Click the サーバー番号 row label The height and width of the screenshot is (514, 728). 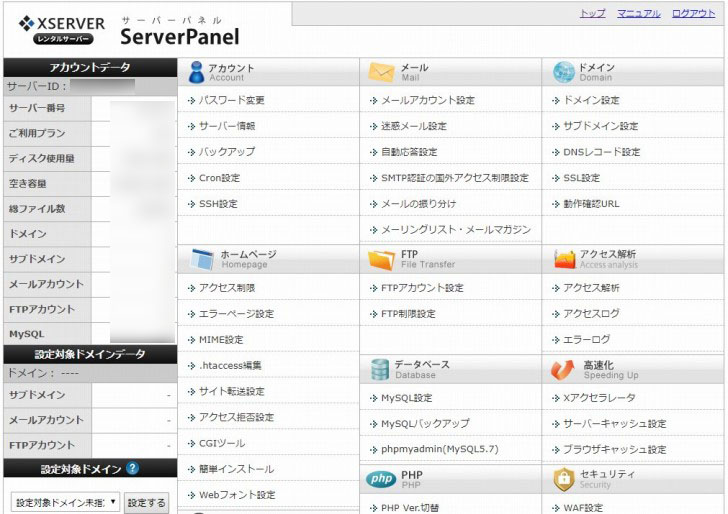[37, 108]
